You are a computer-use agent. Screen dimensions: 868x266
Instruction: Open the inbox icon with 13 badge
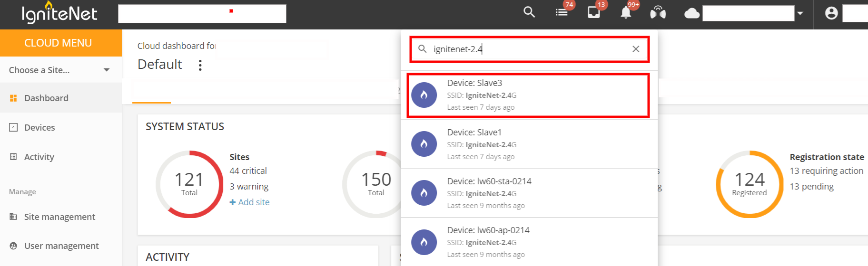(594, 12)
